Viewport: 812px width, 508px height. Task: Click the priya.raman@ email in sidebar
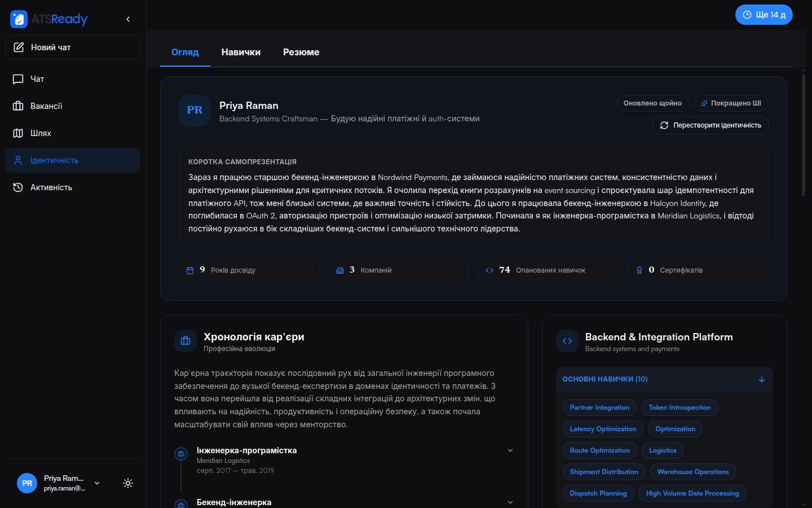[64, 488]
